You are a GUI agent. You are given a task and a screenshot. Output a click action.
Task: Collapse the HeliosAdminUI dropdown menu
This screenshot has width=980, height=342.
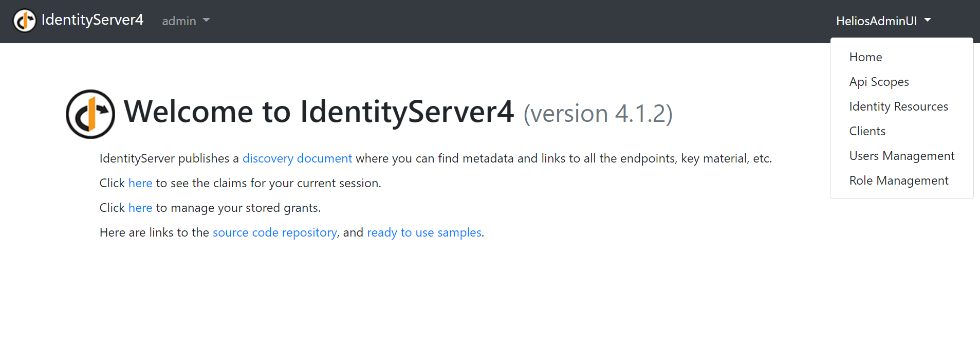883,21
